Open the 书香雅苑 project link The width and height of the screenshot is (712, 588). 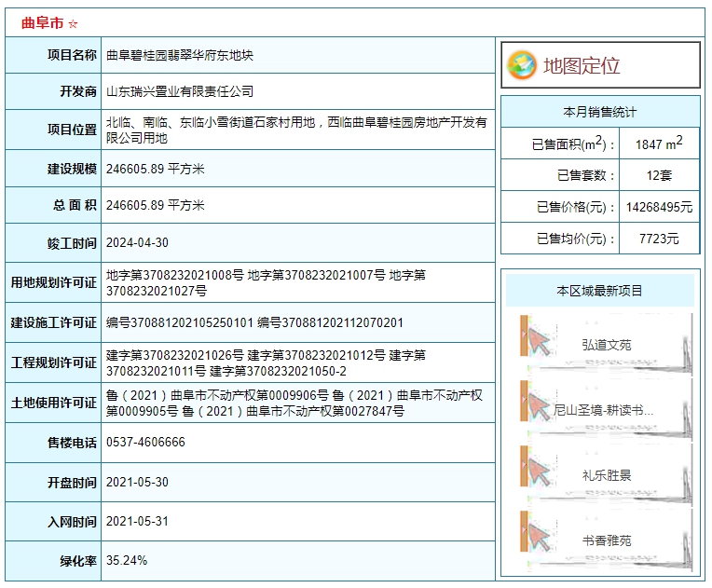pyautogui.click(x=607, y=540)
